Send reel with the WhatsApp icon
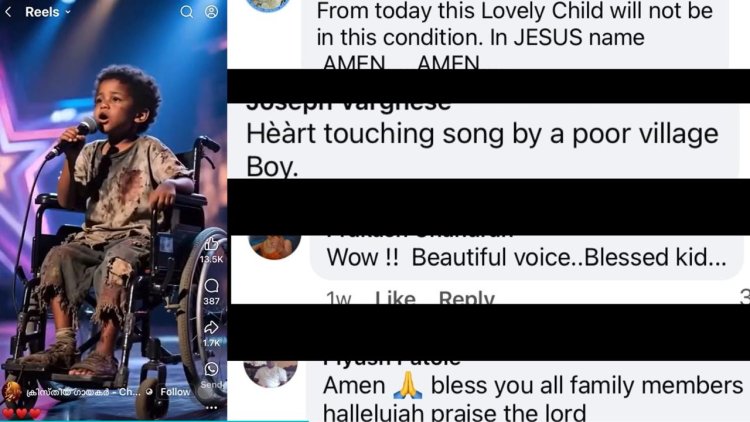This screenshot has height=422, width=750. [x=211, y=369]
